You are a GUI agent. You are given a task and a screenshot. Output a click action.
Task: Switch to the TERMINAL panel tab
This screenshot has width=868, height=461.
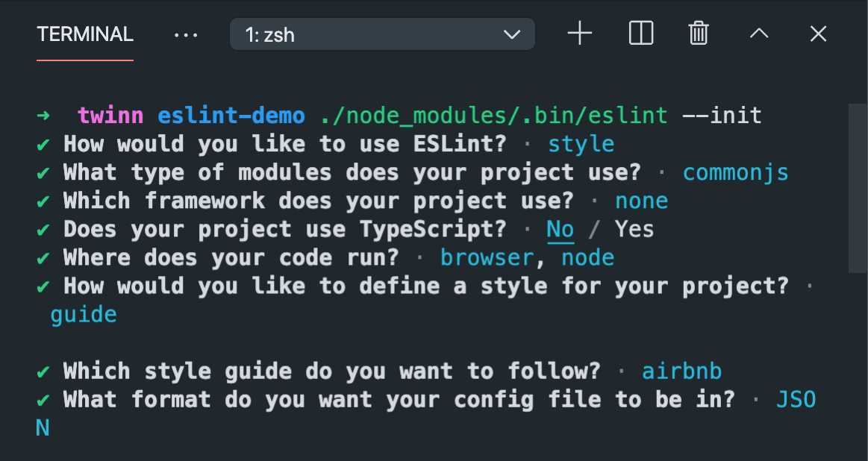click(x=84, y=34)
